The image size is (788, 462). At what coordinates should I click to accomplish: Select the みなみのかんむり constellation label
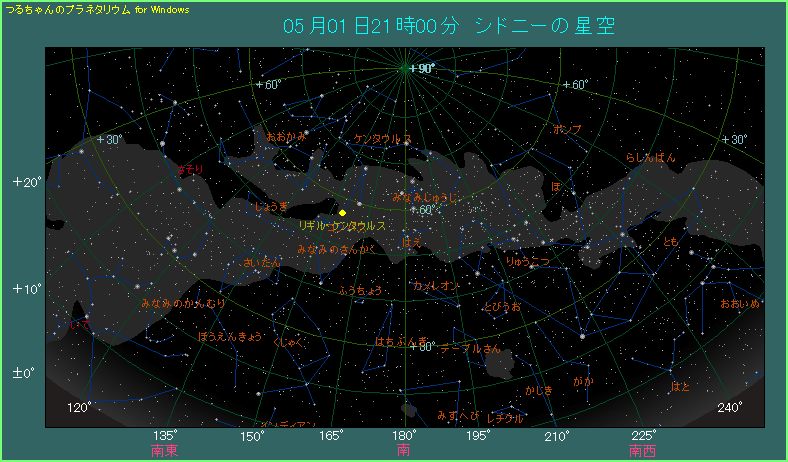pos(183,302)
